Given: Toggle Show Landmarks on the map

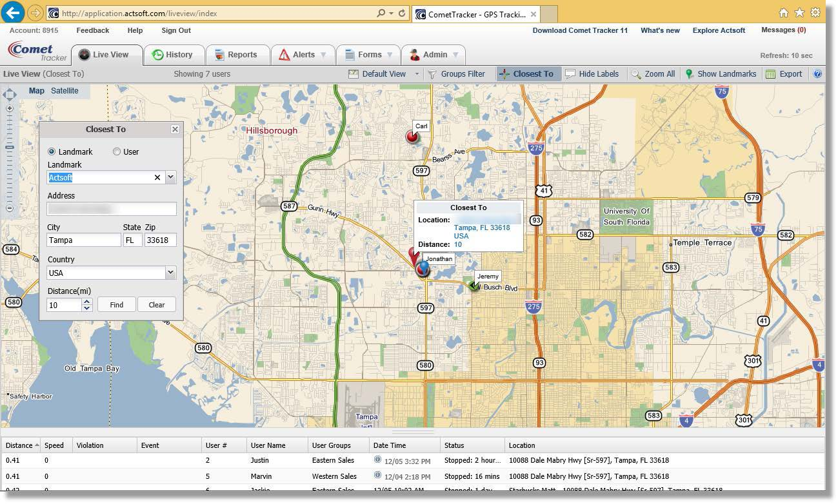Looking at the screenshot, I should tap(721, 74).
